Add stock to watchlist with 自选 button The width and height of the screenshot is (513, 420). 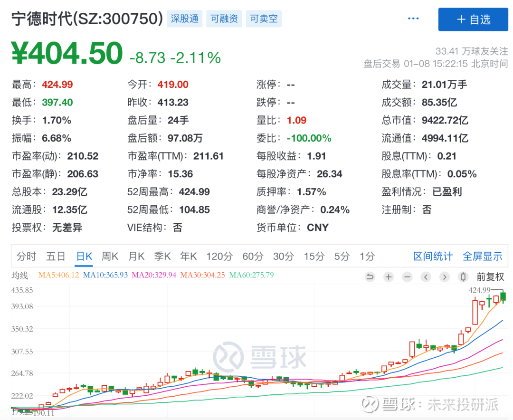coord(473,19)
